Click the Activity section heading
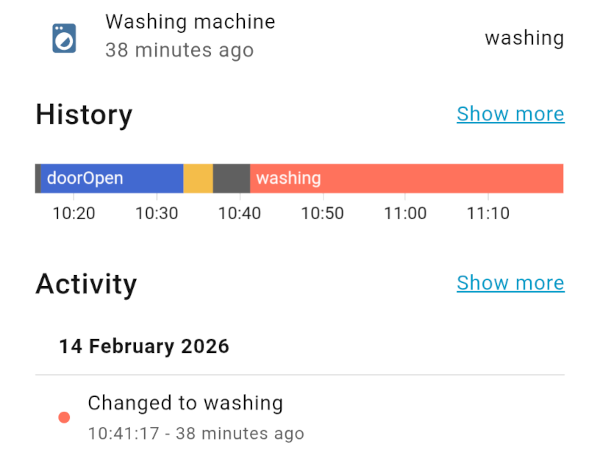The image size is (600, 450). click(86, 284)
